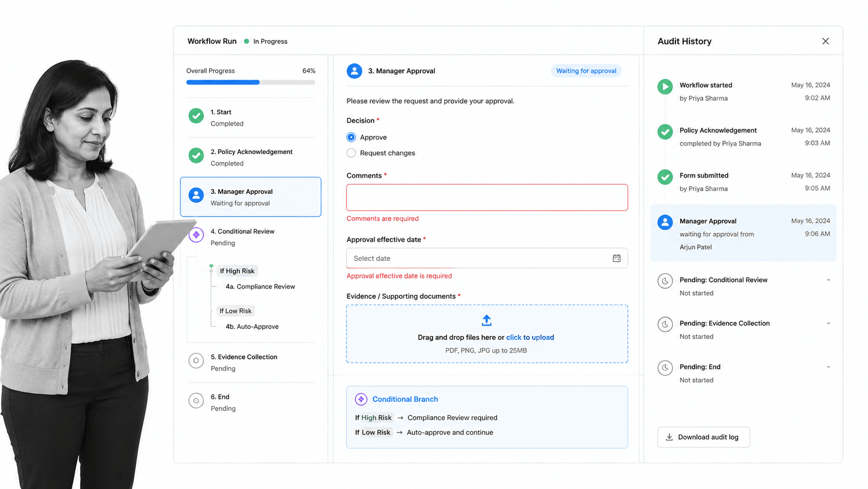
Task: Click the PDF, PNG, JPG up to 25MB hint
Action: (486, 350)
